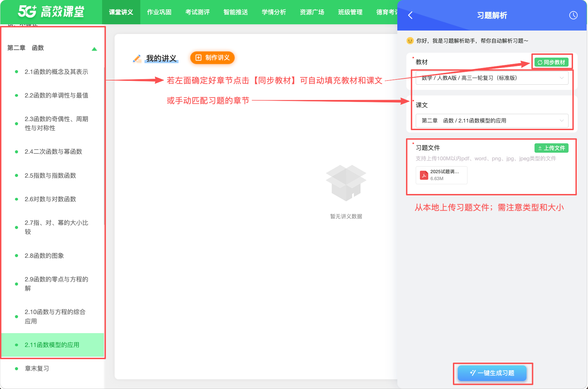Click the back arrow in 习题解析 panel

[x=410, y=15]
